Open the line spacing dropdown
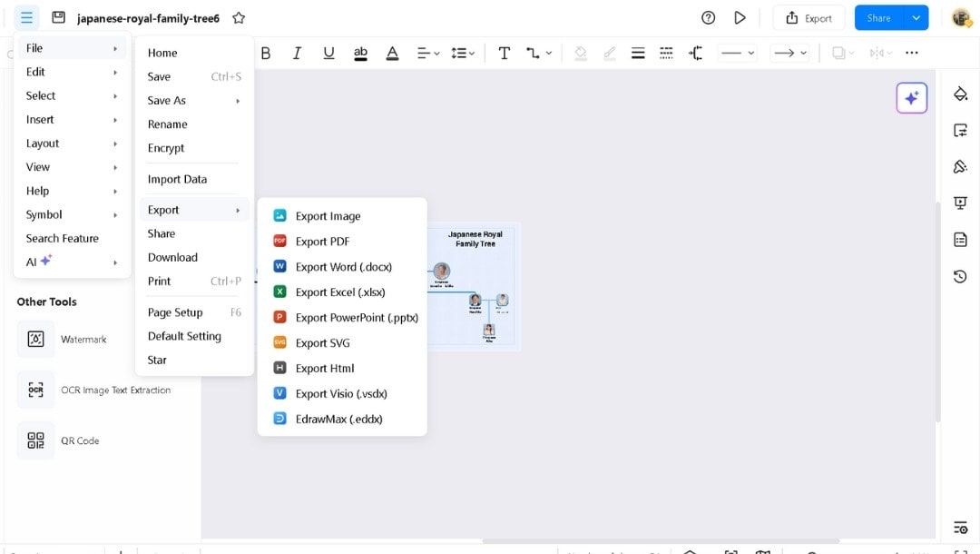980x554 pixels. click(x=463, y=53)
